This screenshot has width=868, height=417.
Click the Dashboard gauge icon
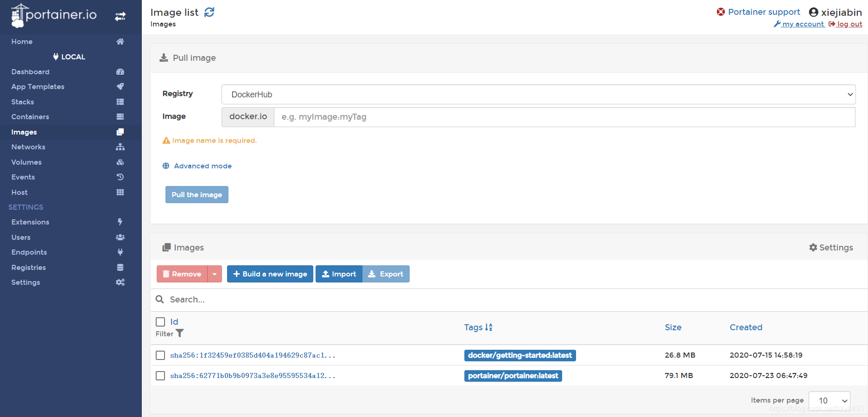tap(120, 72)
